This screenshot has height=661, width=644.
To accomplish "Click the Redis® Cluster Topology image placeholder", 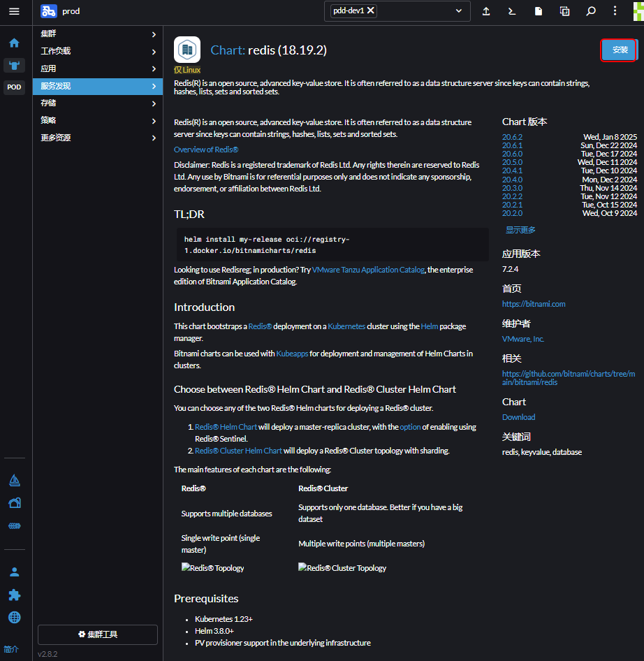I will pos(342,568).
